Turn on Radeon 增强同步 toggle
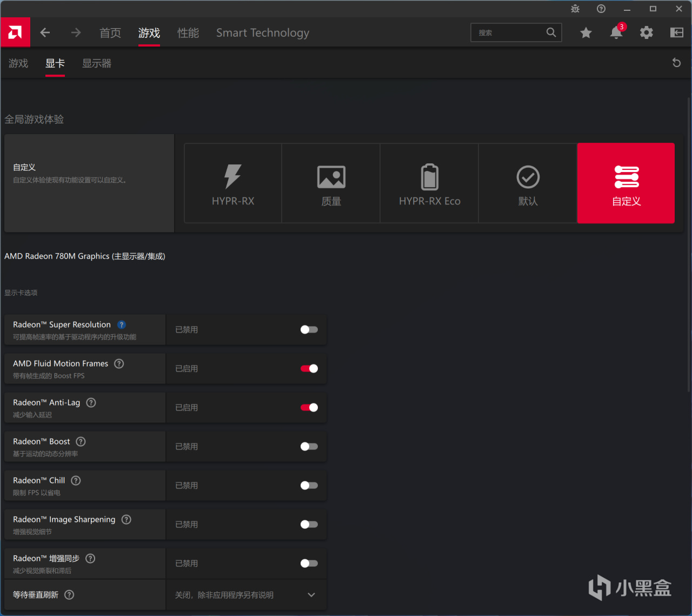Viewport: 692px width, 616px height. pos(309,564)
